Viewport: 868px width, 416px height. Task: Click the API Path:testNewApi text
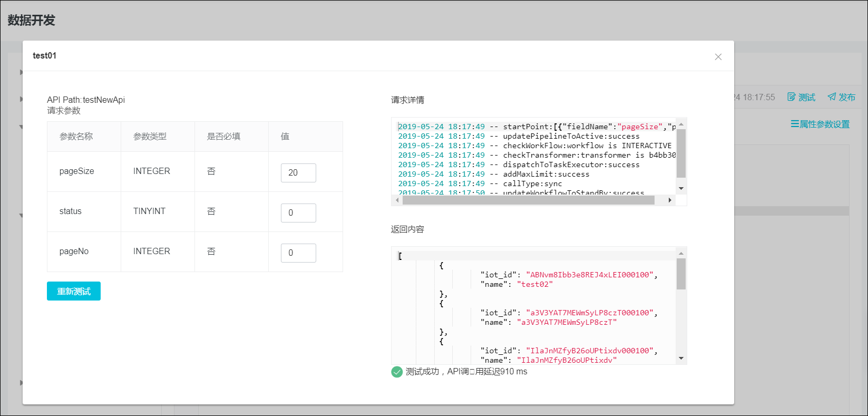click(x=86, y=100)
